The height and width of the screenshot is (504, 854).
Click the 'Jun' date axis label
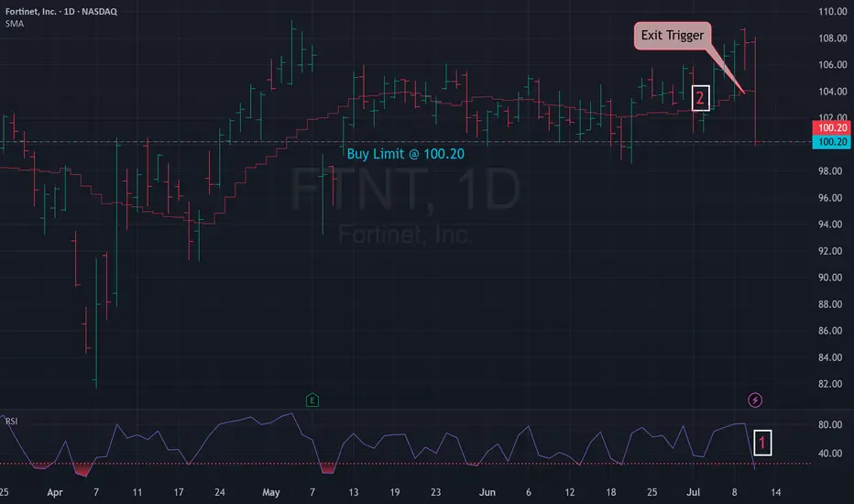click(487, 493)
